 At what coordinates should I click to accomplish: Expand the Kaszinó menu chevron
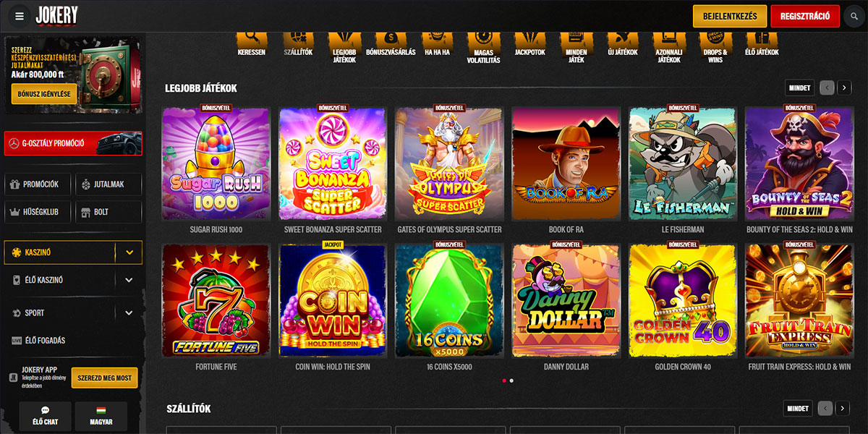tap(129, 252)
